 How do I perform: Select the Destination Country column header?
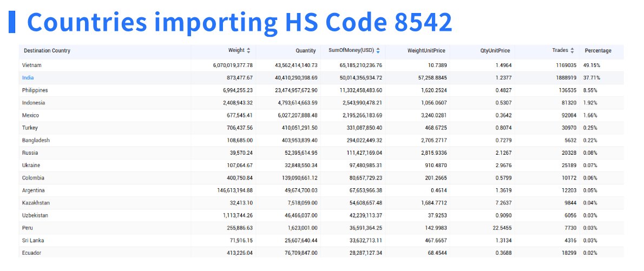click(x=47, y=50)
